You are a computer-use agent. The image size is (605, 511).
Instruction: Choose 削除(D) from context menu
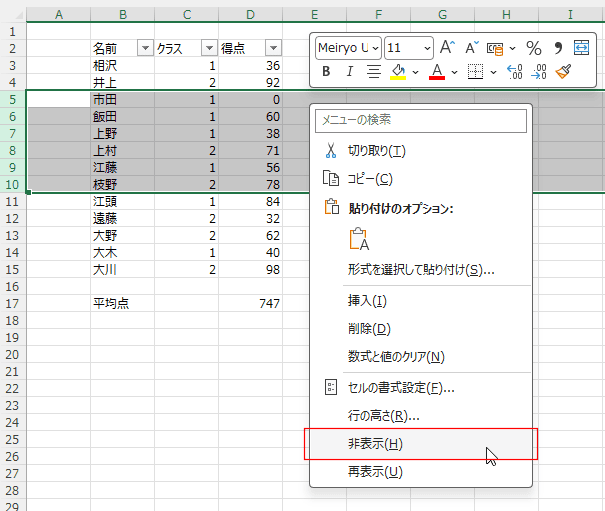[421, 329]
